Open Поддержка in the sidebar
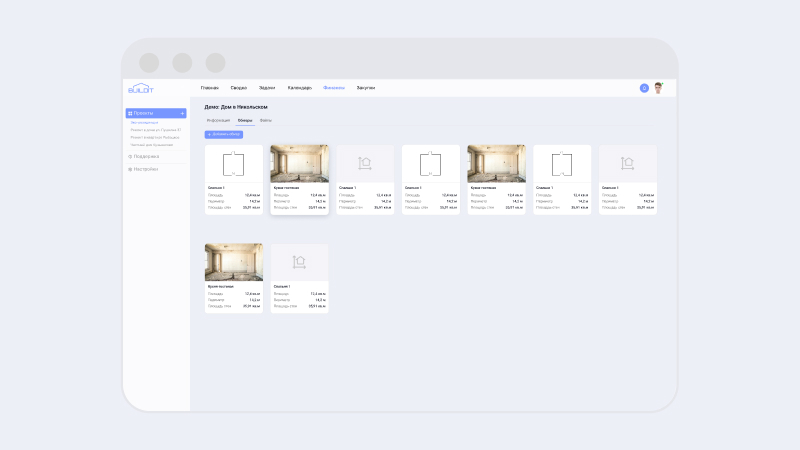Viewport: 800px width, 450px height. click(146, 157)
